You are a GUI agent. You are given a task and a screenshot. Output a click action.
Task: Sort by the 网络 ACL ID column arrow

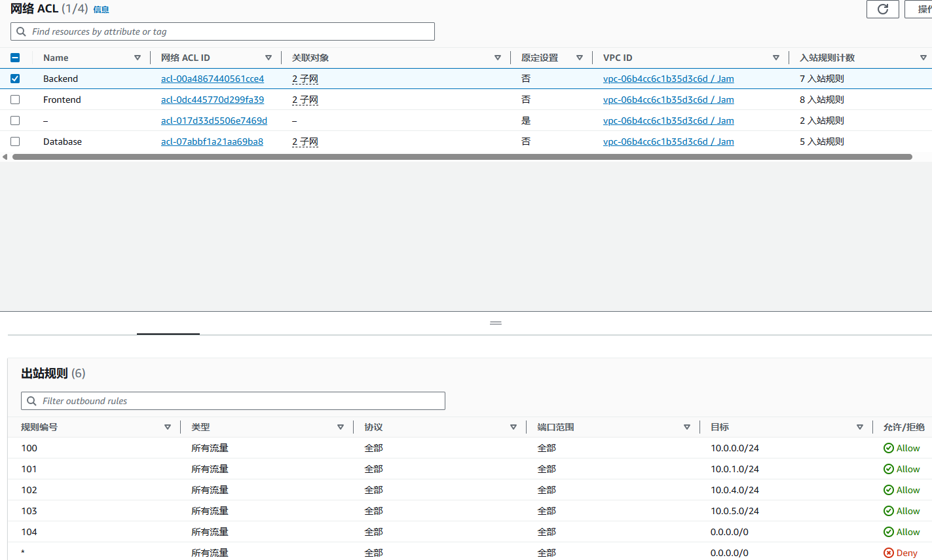click(269, 58)
